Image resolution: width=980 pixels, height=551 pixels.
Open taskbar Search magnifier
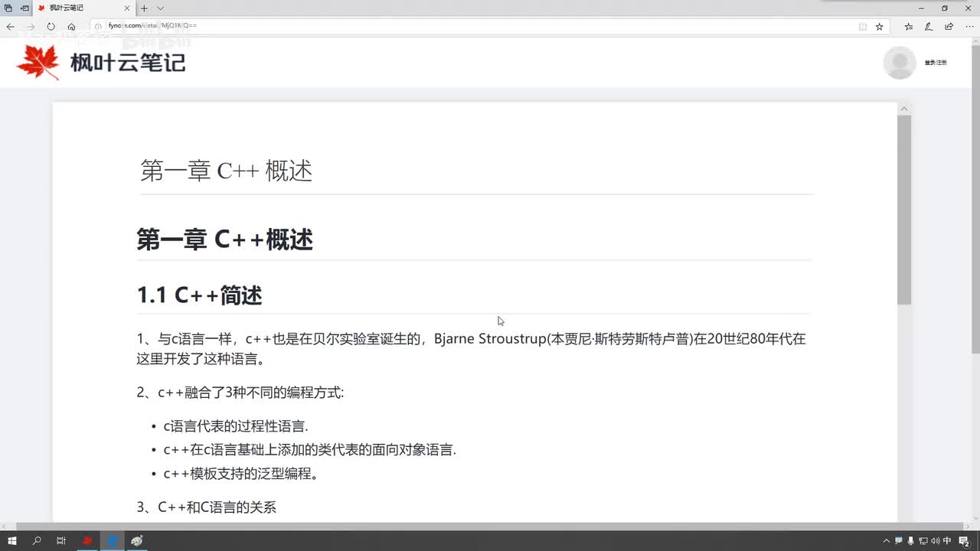click(37, 540)
